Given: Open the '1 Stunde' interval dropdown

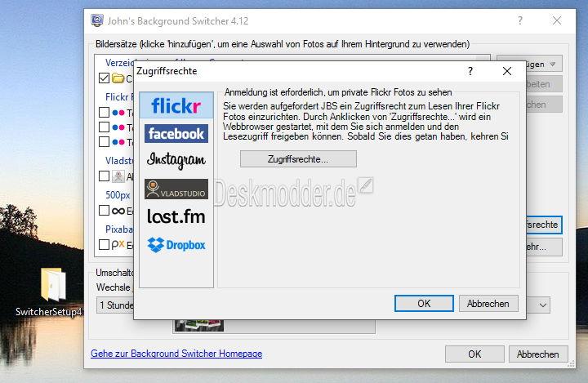Looking at the screenshot, I should click(115, 305).
